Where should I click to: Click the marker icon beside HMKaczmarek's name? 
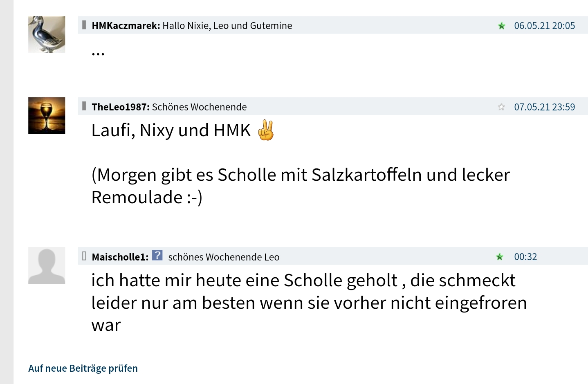click(84, 25)
